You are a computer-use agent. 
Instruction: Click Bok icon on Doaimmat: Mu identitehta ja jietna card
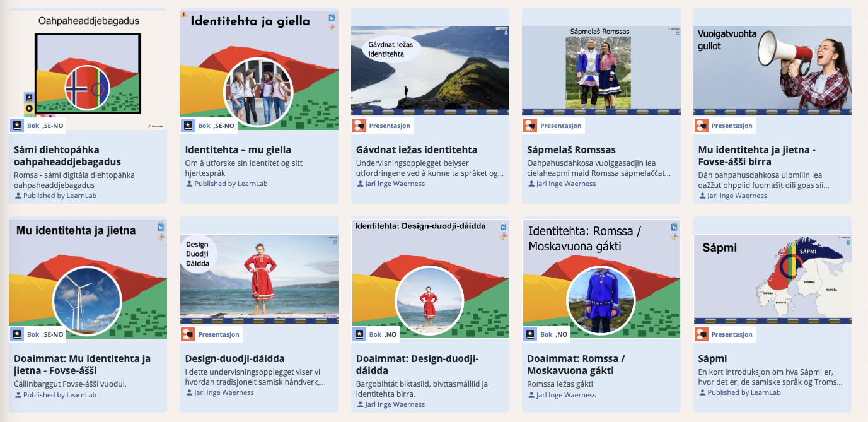click(x=16, y=334)
